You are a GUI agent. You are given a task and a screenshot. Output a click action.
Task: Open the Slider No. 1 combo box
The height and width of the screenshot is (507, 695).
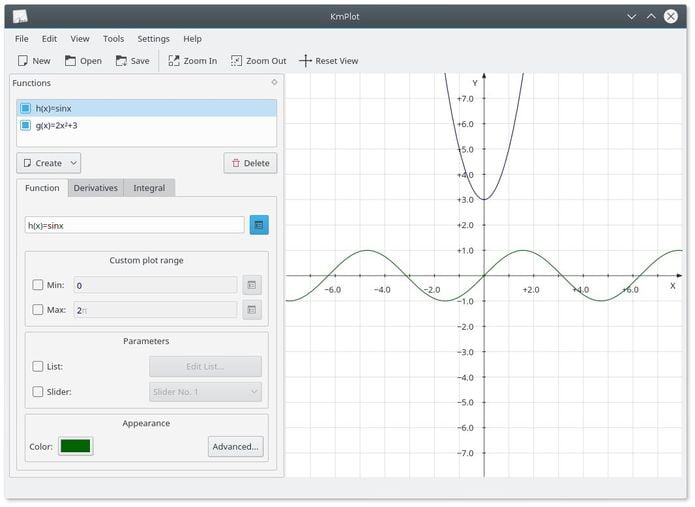coord(205,392)
